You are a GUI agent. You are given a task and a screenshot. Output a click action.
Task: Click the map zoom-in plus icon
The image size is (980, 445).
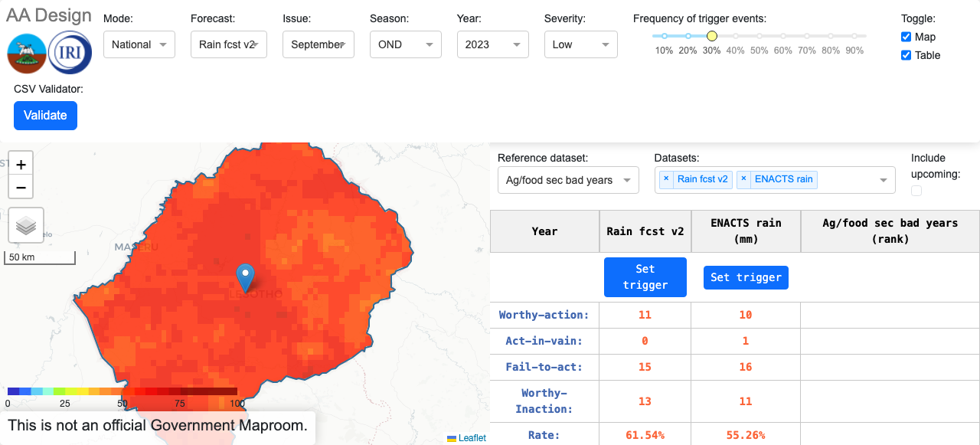tap(21, 163)
